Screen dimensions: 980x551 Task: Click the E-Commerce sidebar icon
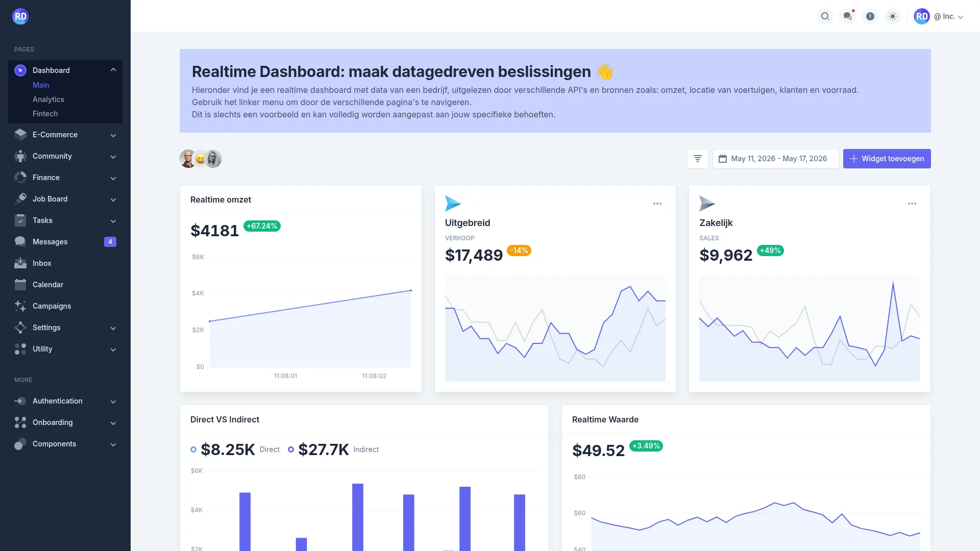click(20, 135)
